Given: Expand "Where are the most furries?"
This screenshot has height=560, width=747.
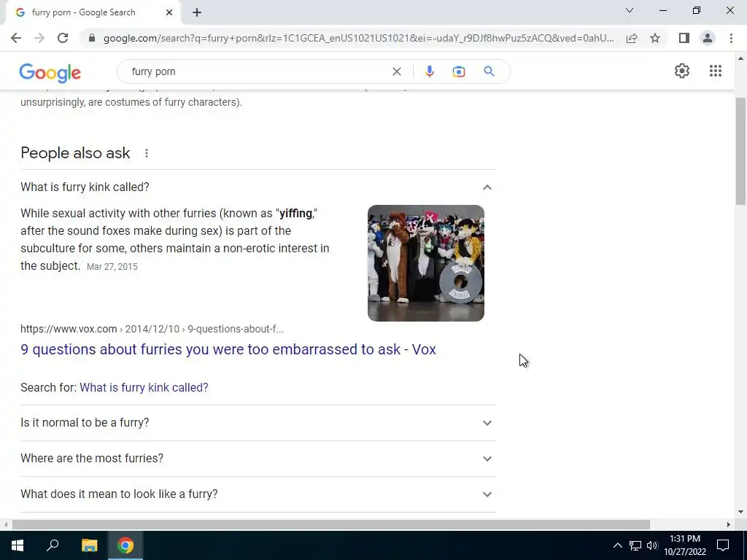Looking at the screenshot, I should (258, 459).
